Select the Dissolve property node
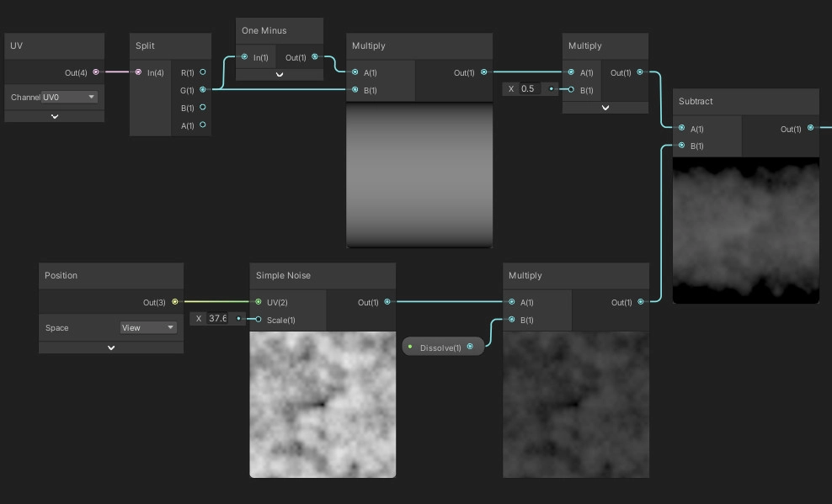The image size is (832, 504). click(440, 347)
